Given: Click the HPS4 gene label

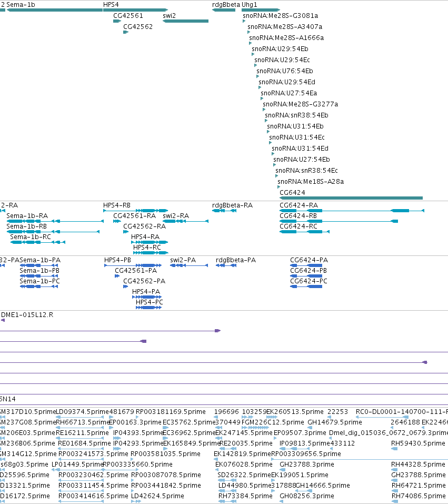Looking at the screenshot, I should pos(111,5).
